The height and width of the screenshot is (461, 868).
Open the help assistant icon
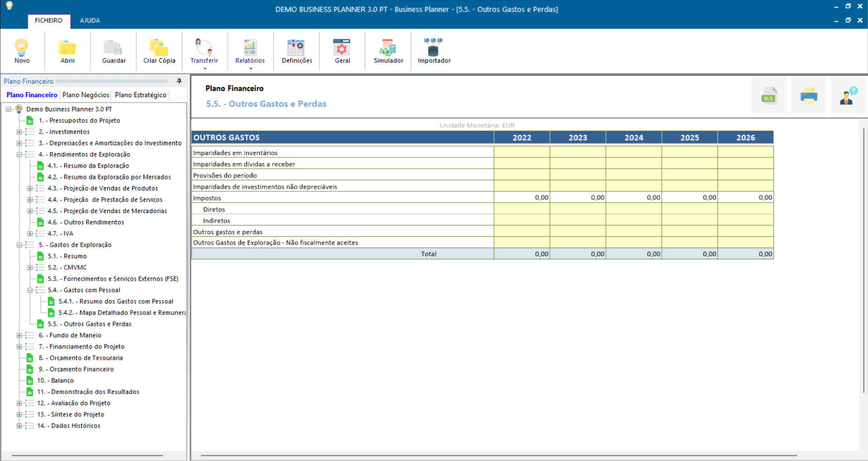point(849,95)
